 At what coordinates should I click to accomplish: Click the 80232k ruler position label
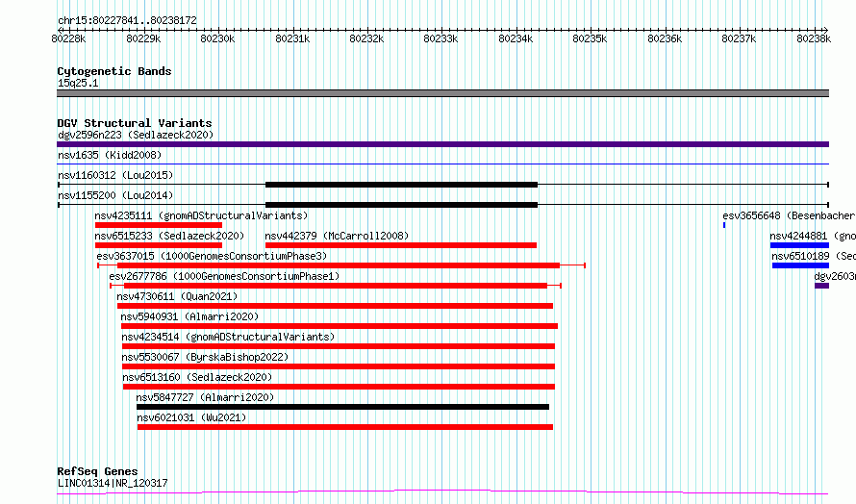pyautogui.click(x=366, y=38)
